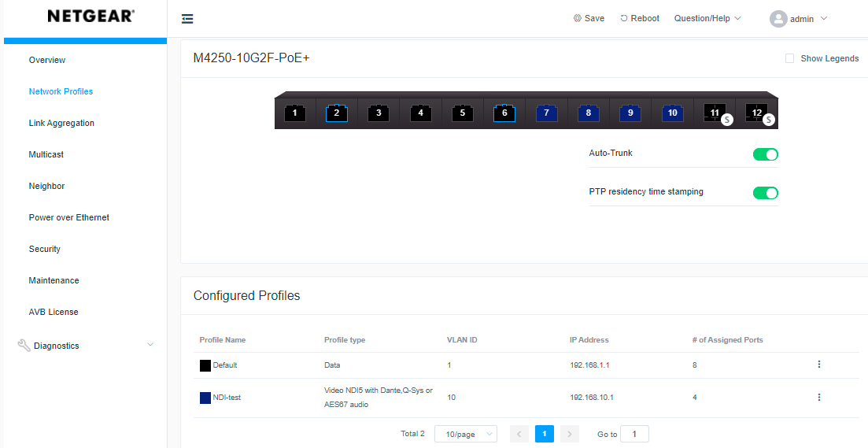The height and width of the screenshot is (448, 868).
Task: Select port 2 on the switch diagram
Action: (337, 113)
